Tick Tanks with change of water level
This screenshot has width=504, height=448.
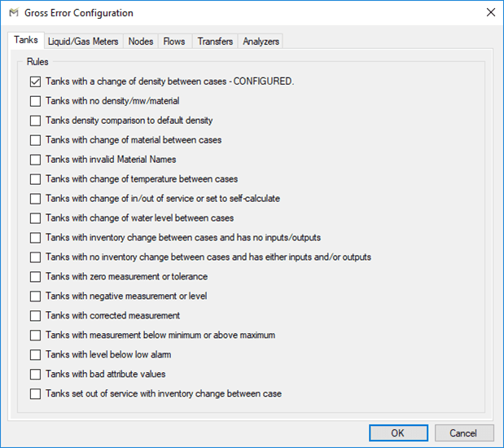35,218
